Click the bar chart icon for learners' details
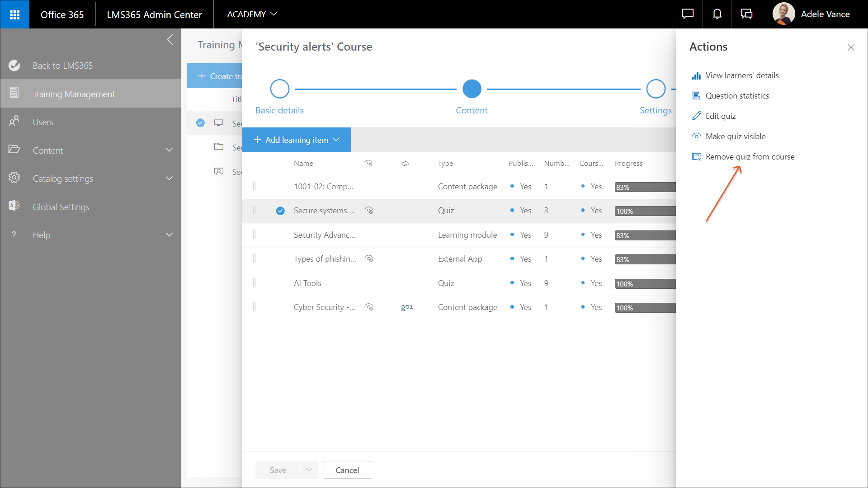 (696, 75)
